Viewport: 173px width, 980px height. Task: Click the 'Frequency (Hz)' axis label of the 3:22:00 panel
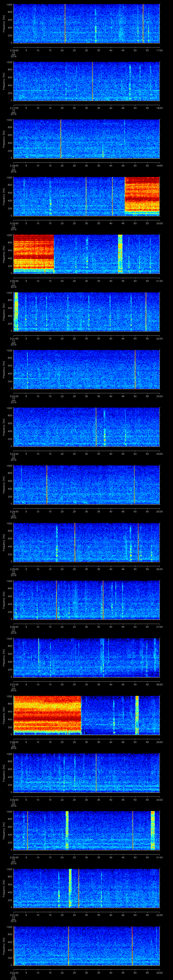4,369
